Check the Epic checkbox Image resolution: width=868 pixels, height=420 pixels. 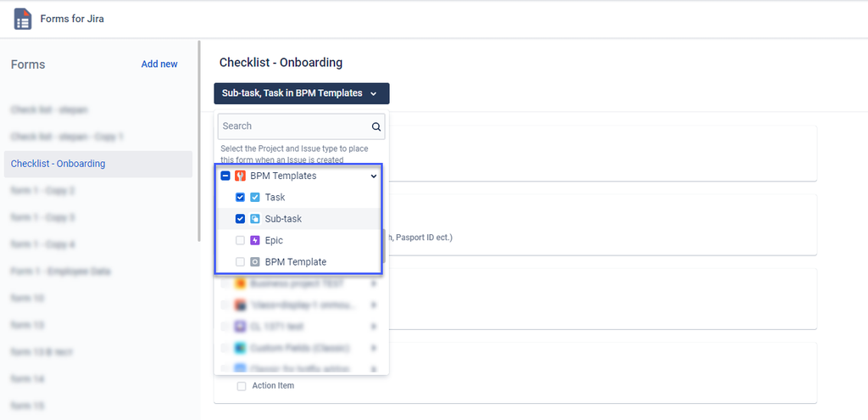tap(240, 240)
